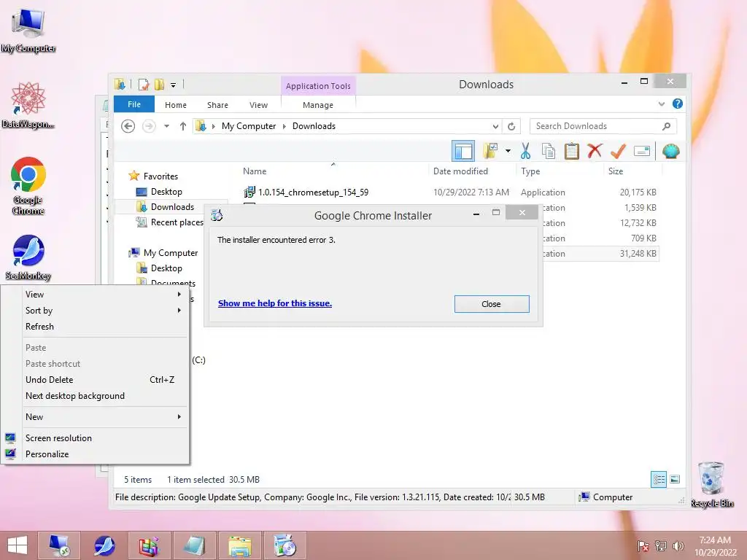Click the Cut scissors icon
Viewport: 747px width, 560px height.
525,152
